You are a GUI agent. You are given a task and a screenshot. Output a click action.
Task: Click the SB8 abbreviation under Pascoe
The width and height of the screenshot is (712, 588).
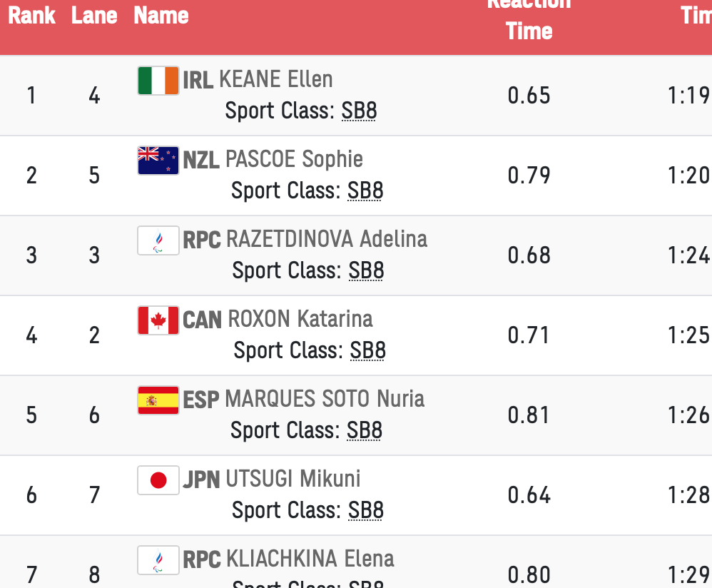[365, 191]
